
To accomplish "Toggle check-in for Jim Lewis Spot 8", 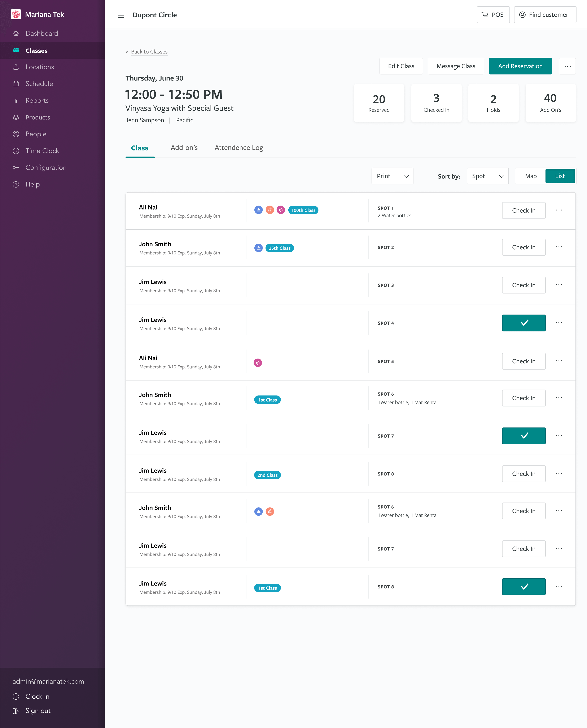I will (524, 586).
